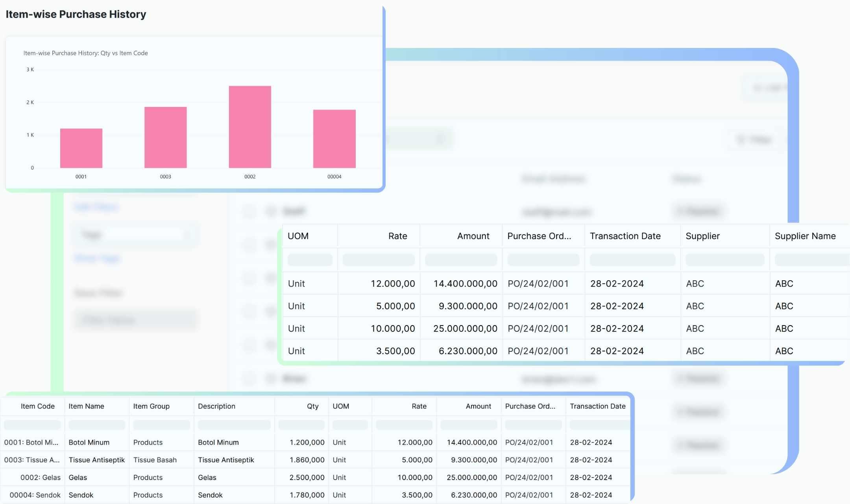Open the 0001: Botol Mi... item row
This screenshot has height=504, width=850.
(31, 442)
